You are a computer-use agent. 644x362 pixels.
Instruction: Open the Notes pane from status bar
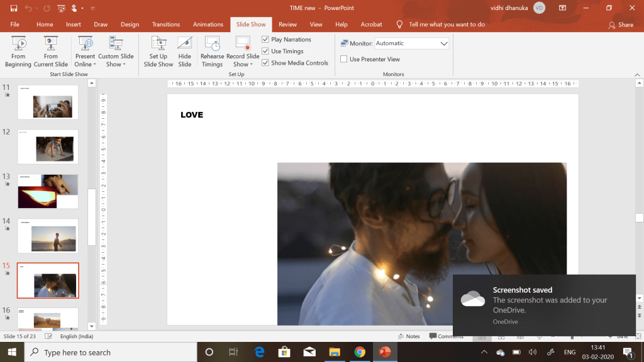click(x=409, y=336)
